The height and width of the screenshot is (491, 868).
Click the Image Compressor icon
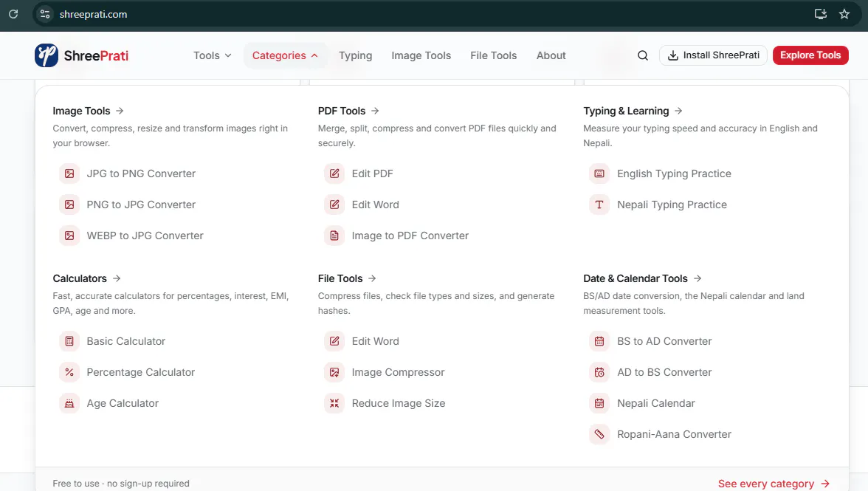(334, 373)
